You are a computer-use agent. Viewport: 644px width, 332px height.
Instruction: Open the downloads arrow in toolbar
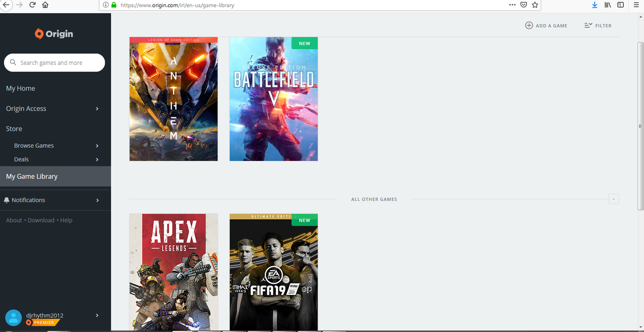pyautogui.click(x=595, y=5)
